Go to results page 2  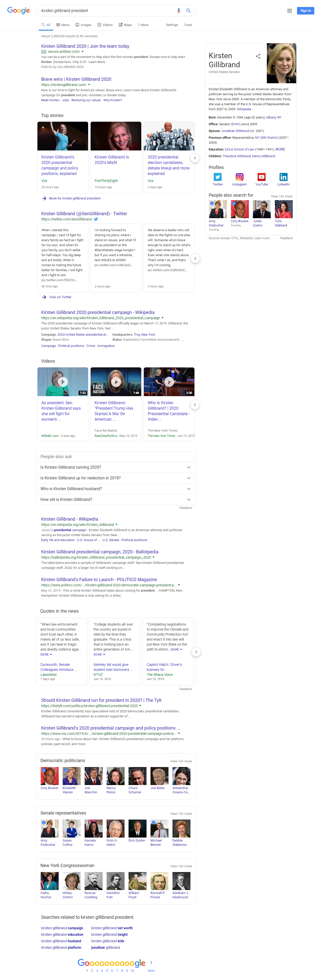92,971
